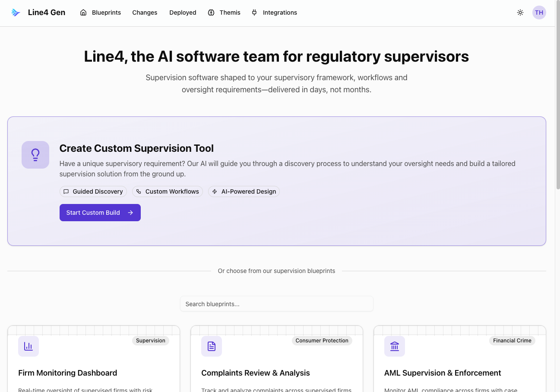Image resolution: width=560 pixels, height=392 pixels.
Task: Click the Search blueprints input field
Action: pyautogui.click(x=276, y=304)
